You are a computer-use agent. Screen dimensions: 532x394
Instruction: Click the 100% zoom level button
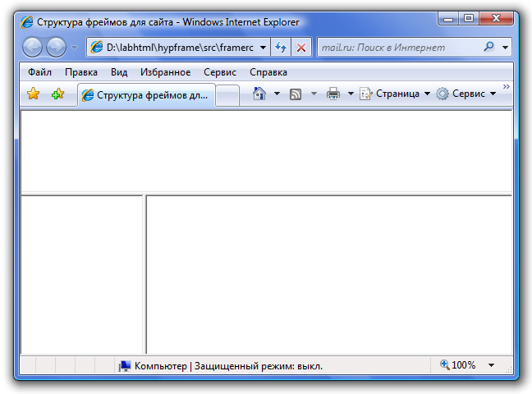click(458, 365)
